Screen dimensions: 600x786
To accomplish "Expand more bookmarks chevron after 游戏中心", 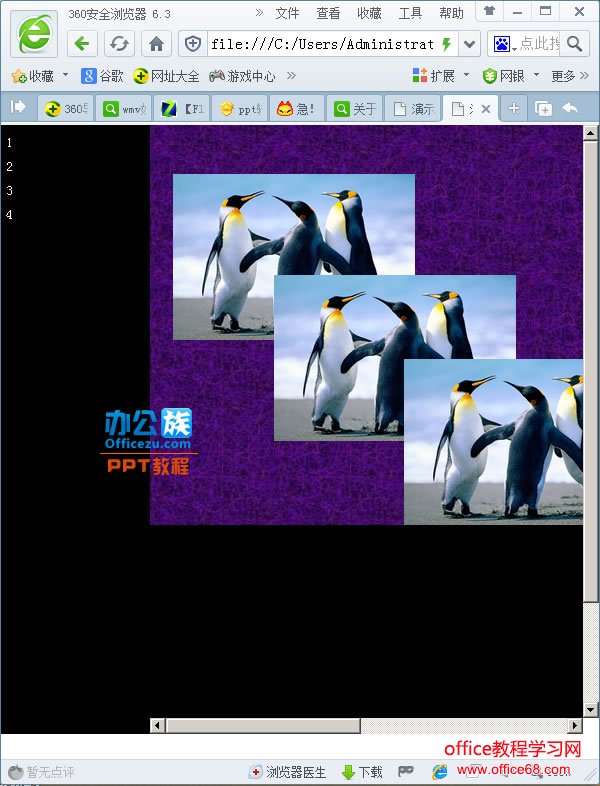I will pyautogui.click(x=291, y=76).
